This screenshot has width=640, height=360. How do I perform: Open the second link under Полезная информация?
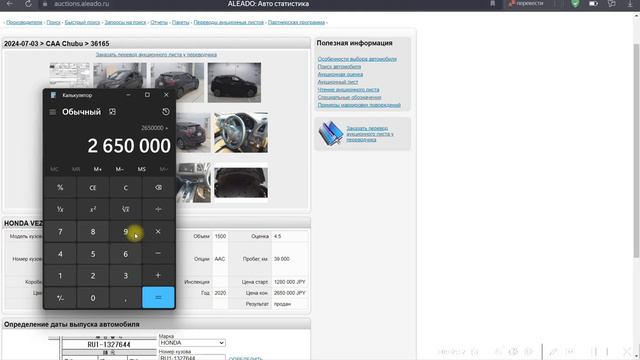[x=339, y=67]
